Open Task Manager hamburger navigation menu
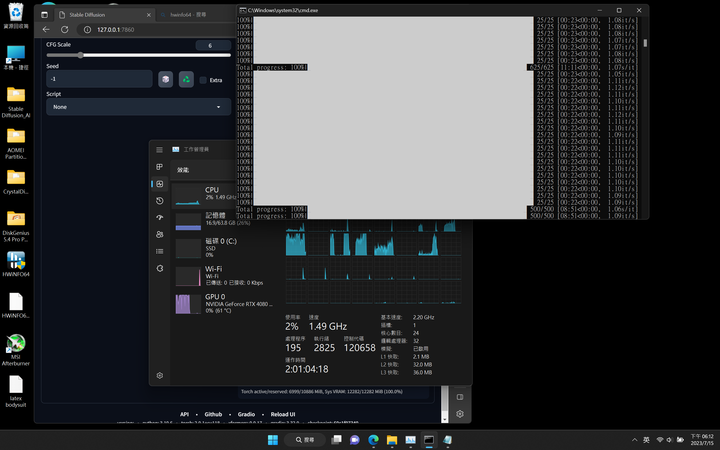Image resolution: width=720 pixels, height=450 pixels. coord(159,150)
